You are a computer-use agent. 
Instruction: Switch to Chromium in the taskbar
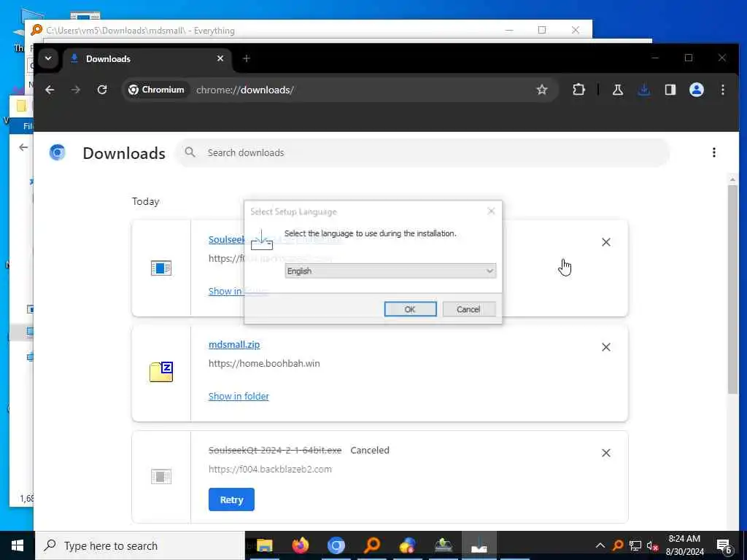point(336,545)
